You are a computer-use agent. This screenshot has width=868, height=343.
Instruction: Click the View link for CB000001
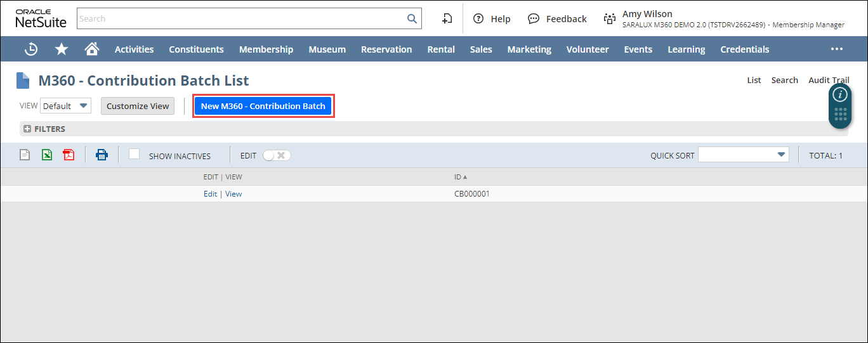pos(233,194)
